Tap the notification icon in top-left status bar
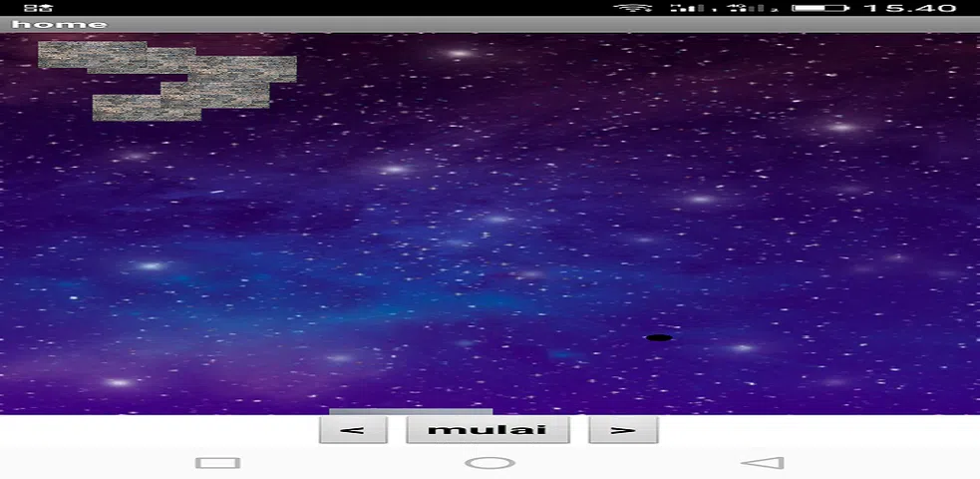Viewport: 980px width, 479px height. pos(39,8)
